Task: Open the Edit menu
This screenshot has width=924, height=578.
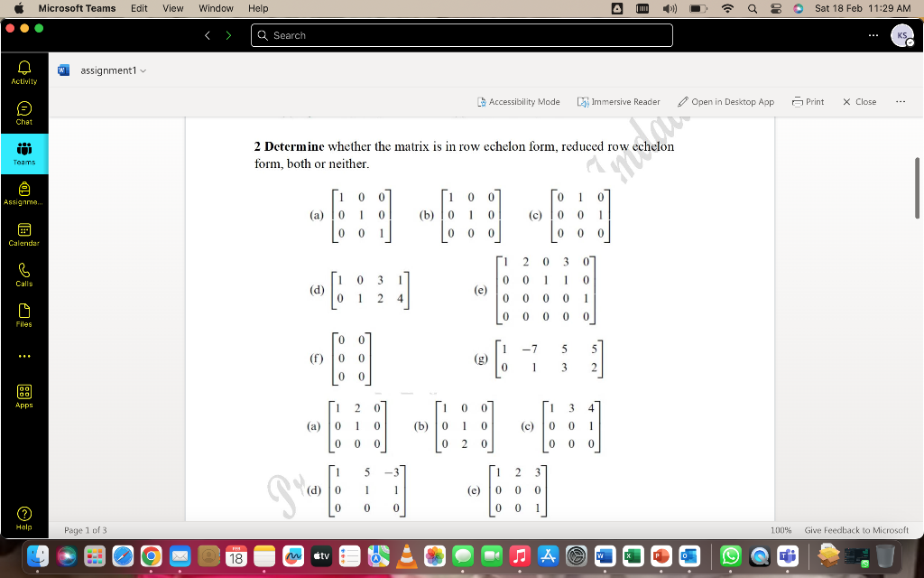Action: [x=138, y=8]
